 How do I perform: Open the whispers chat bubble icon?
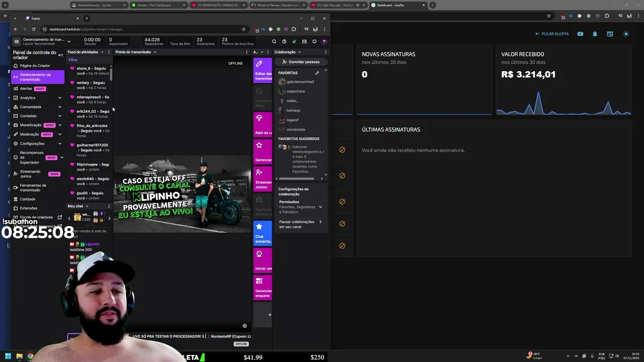pos(314,42)
